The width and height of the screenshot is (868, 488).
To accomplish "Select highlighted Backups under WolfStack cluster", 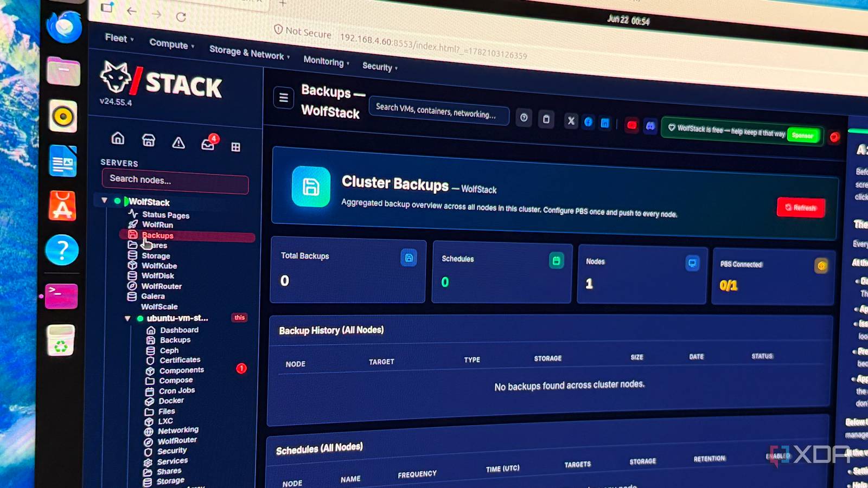I will pyautogui.click(x=187, y=235).
